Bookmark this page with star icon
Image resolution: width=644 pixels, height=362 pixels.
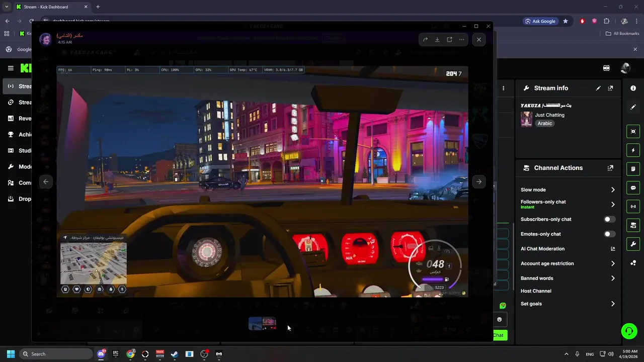pyautogui.click(x=566, y=21)
